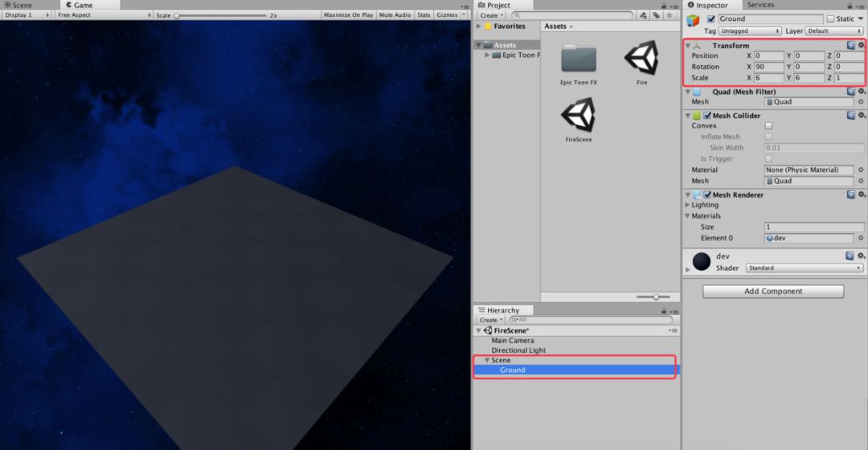The width and height of the screenshot is (868, 450).
Task: Open the Element 0 material object picker
Action: (x=861, y=238)
